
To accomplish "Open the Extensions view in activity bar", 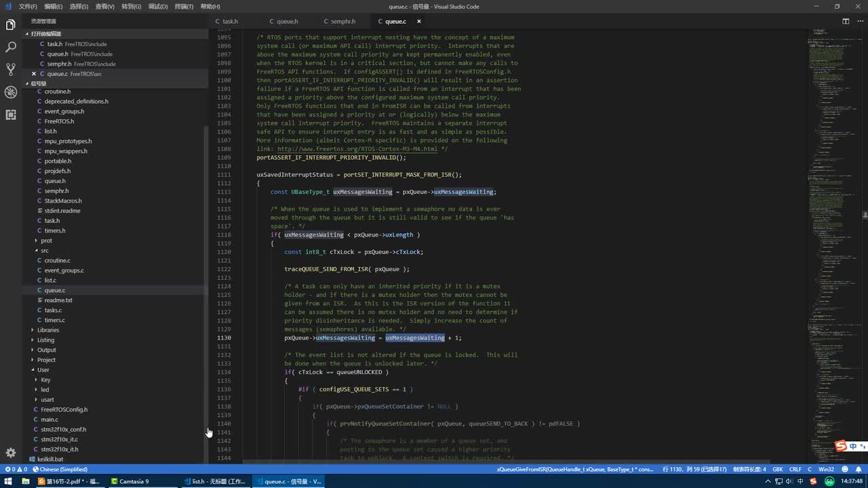I will click(x=10, y=115).
